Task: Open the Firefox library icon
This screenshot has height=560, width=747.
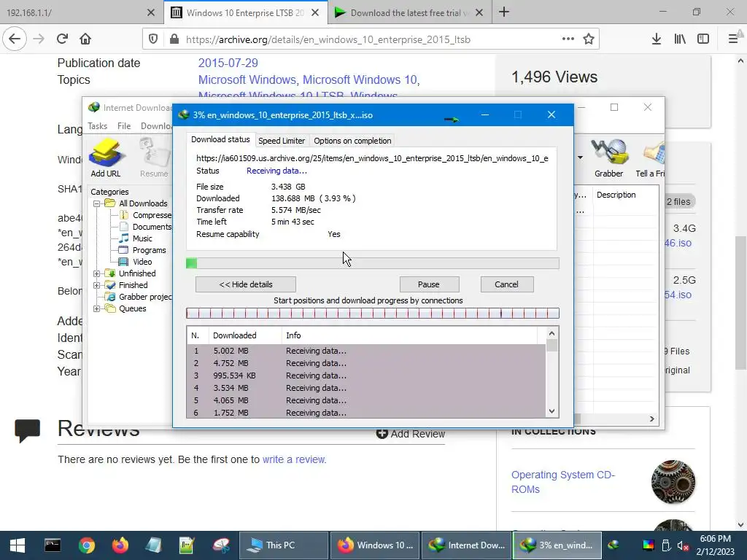Action: pos(680,39)
